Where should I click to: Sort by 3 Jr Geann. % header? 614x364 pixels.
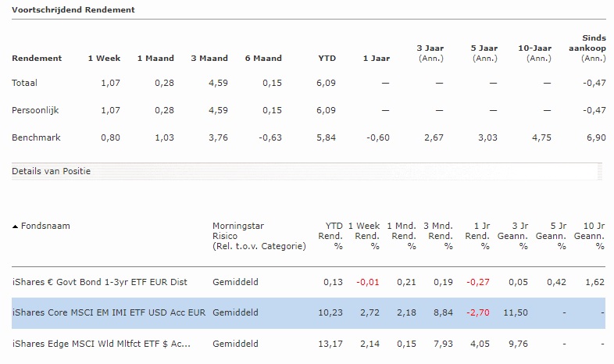tap(512, 236)
